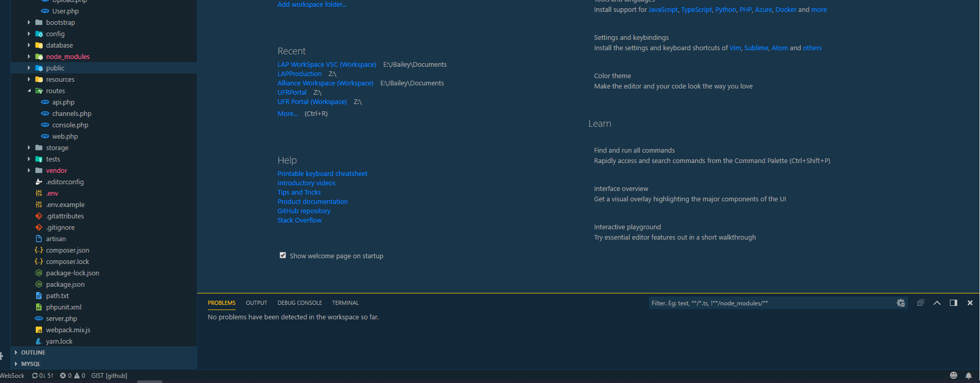Click the problems filter text field
Viewport: 980px width, 383px height.
pos(772,303)
